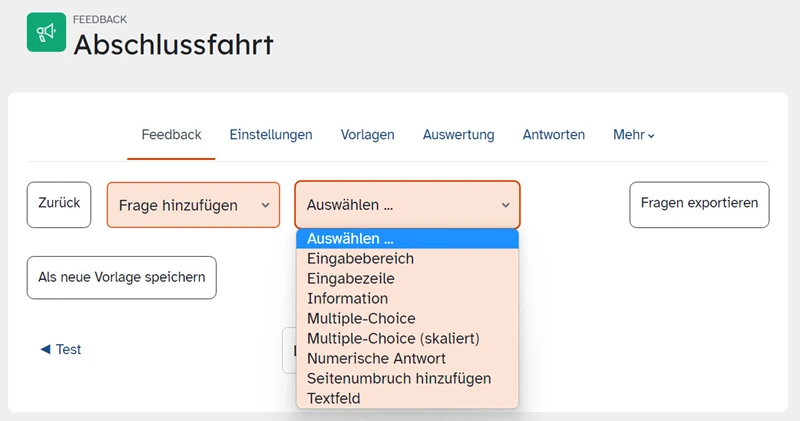The image size is (800, 421).
Task: Follow the previous activity Test link
Action: point(61,350)
